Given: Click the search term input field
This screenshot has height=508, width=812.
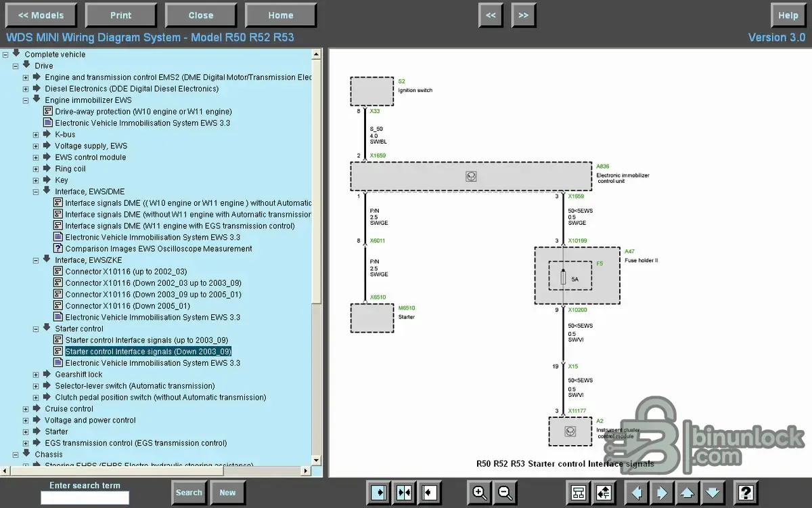Looking at the screenshot, I should (85, 498).
